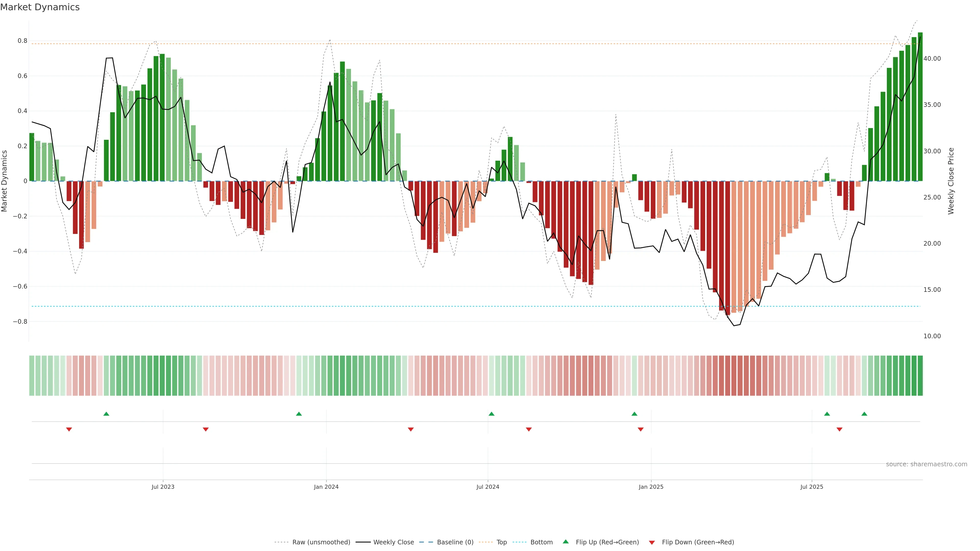Click the flip-down triangle just before Jan 2025
The width and height of the screenshot is (980, 551).
640,429
